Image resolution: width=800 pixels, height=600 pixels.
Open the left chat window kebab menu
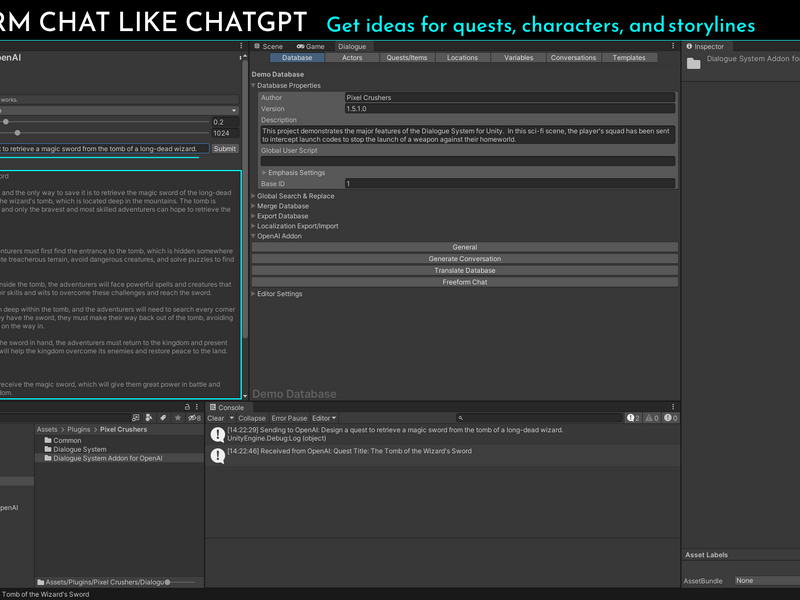241,45
